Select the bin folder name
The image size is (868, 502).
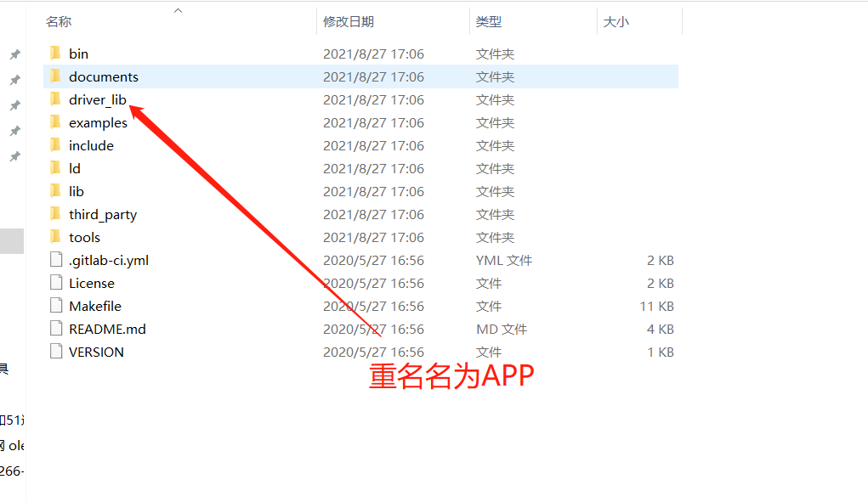click(78, 54)
